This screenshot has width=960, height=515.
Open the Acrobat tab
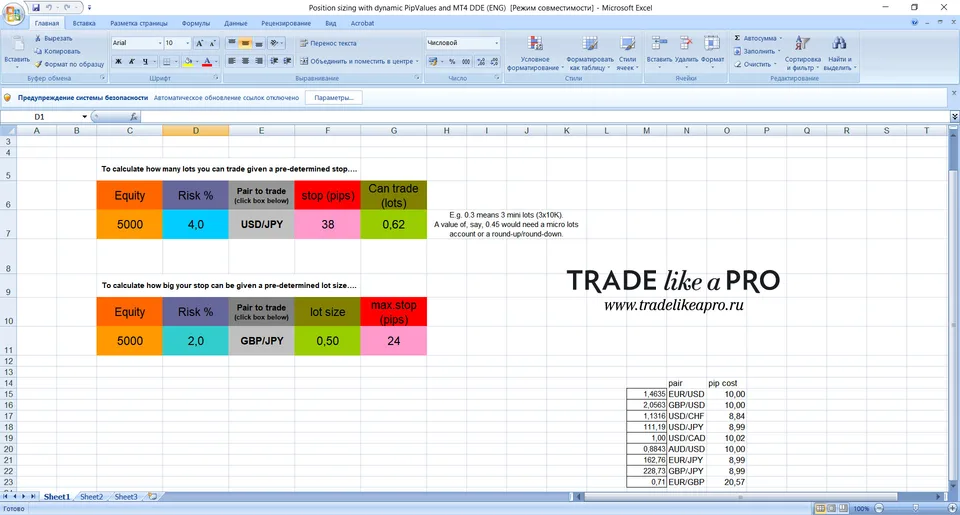tap(362, 23)
